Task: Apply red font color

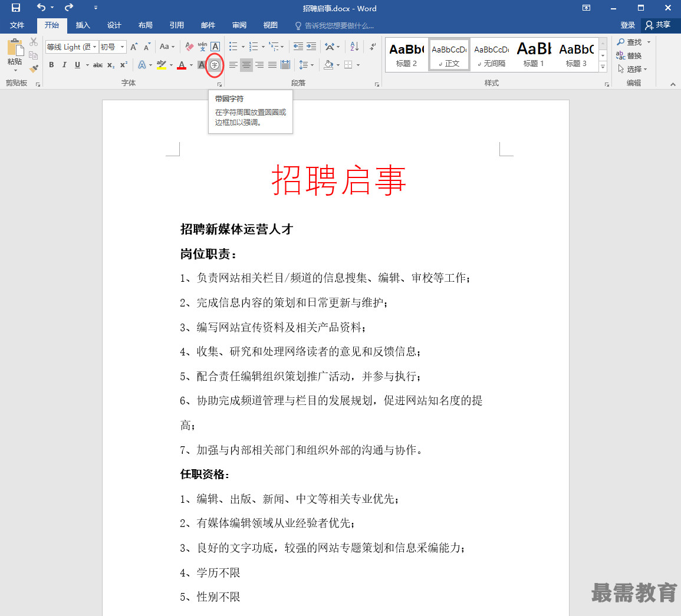Action: 182,65
